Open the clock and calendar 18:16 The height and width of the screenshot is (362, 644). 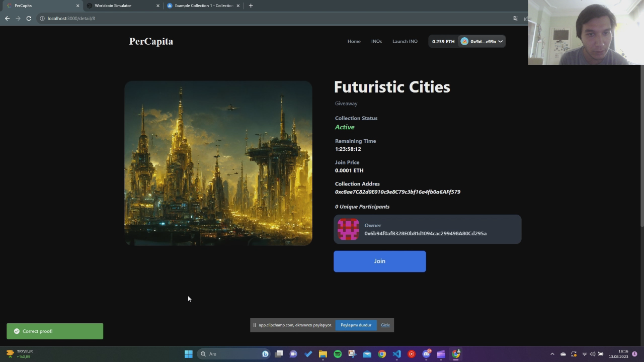(618, 354)
